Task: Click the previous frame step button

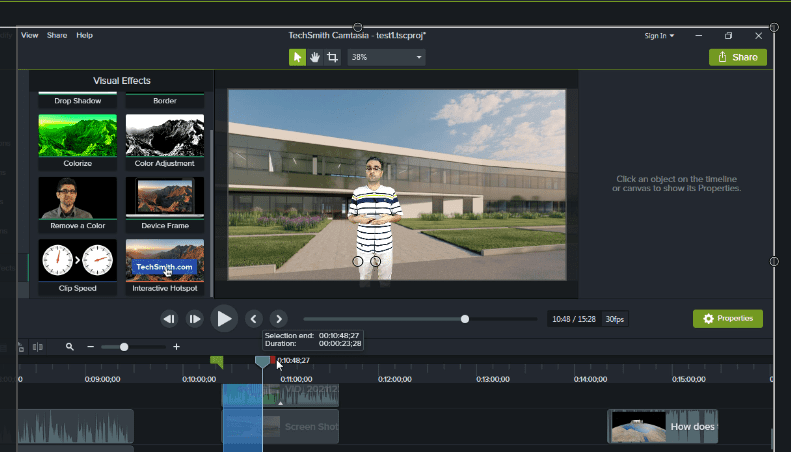Action: coord(169,319)
